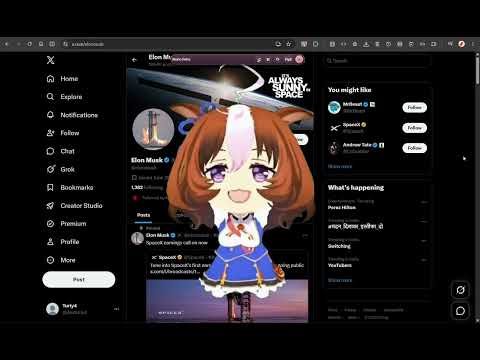Viewport: 480px width, 360px height.
Task: Click the browser address bar
Action: pos(167,44)
